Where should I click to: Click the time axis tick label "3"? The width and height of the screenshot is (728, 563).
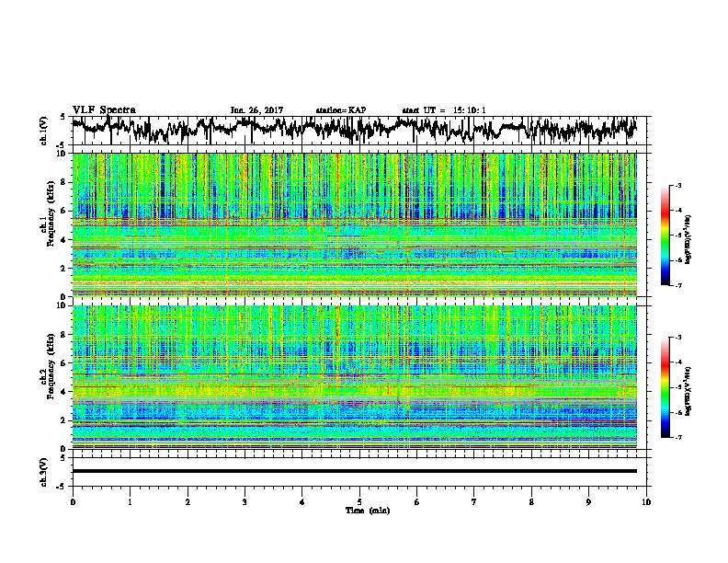(245, 502)
